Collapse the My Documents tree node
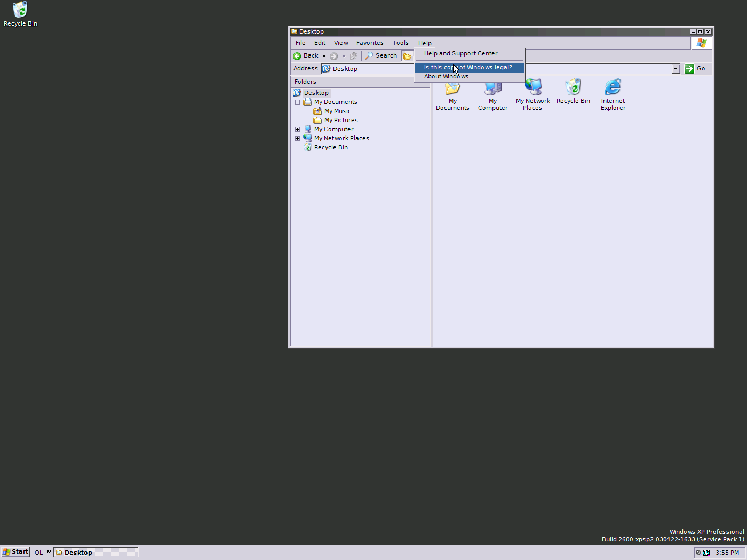Image resolution: width=747 pixels, height=560 pixels. (x=297, y=102)
